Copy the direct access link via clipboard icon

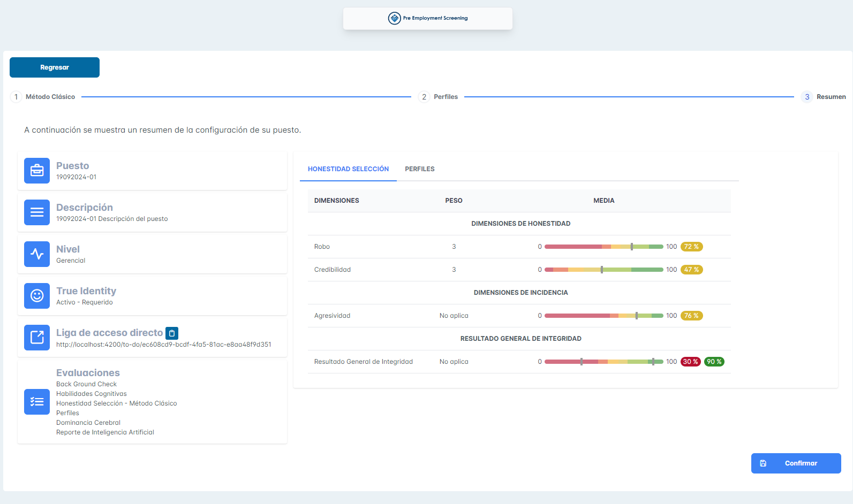(172, 333)
